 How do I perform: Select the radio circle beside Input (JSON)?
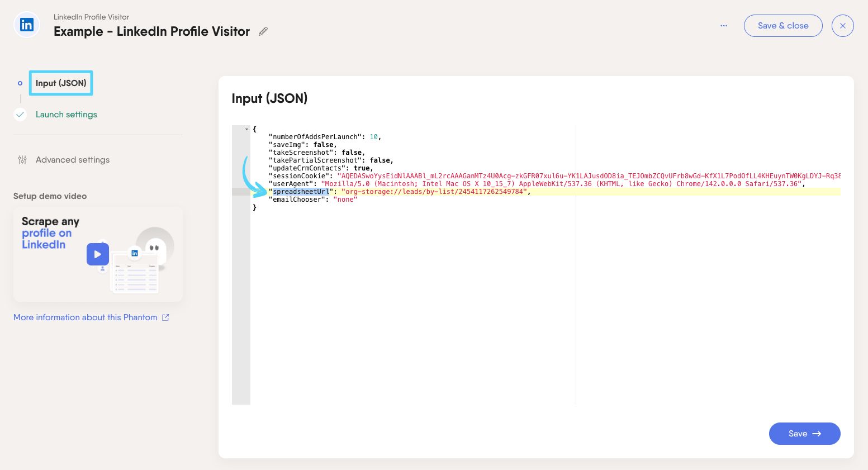(x=20, y=83)
